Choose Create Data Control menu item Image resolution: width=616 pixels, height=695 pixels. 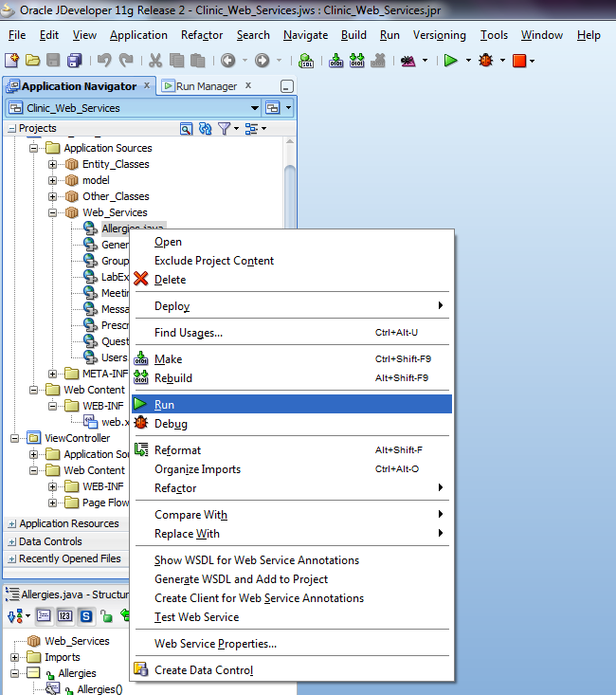point(292,669)
